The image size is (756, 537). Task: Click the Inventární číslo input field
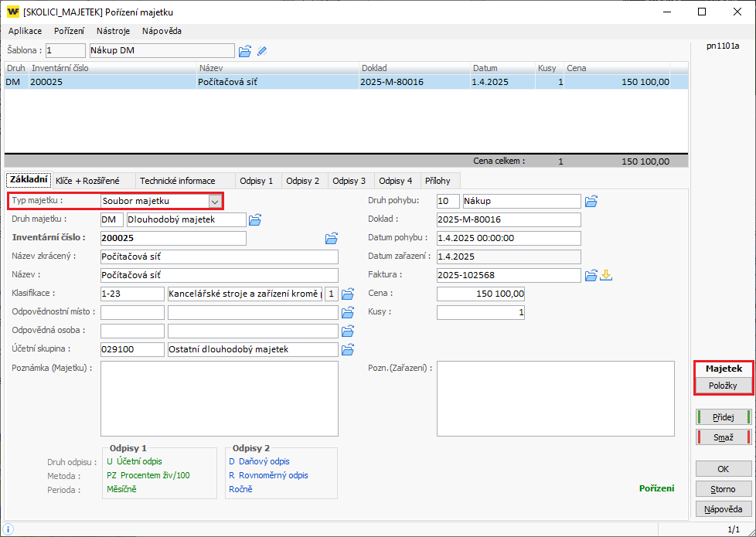click(x=174, y=238)
